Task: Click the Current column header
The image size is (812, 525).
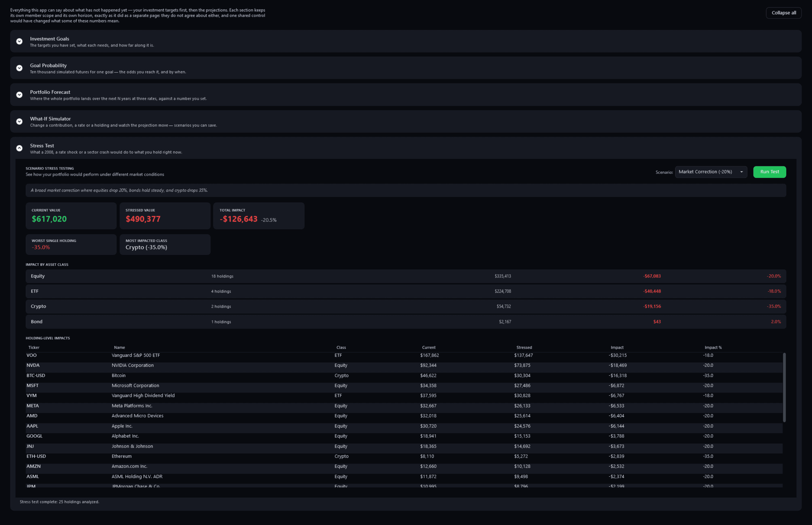Action: [x=429, y=347]
